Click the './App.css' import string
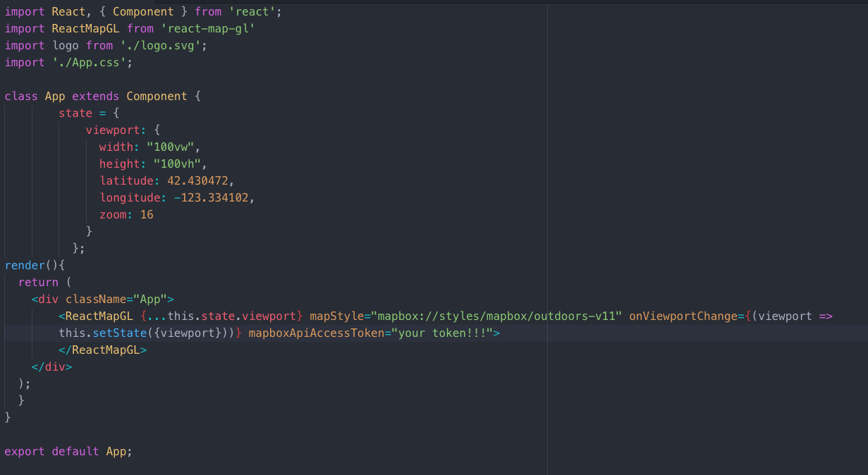Viewport: 868px width, 475px height. [90, 62]
